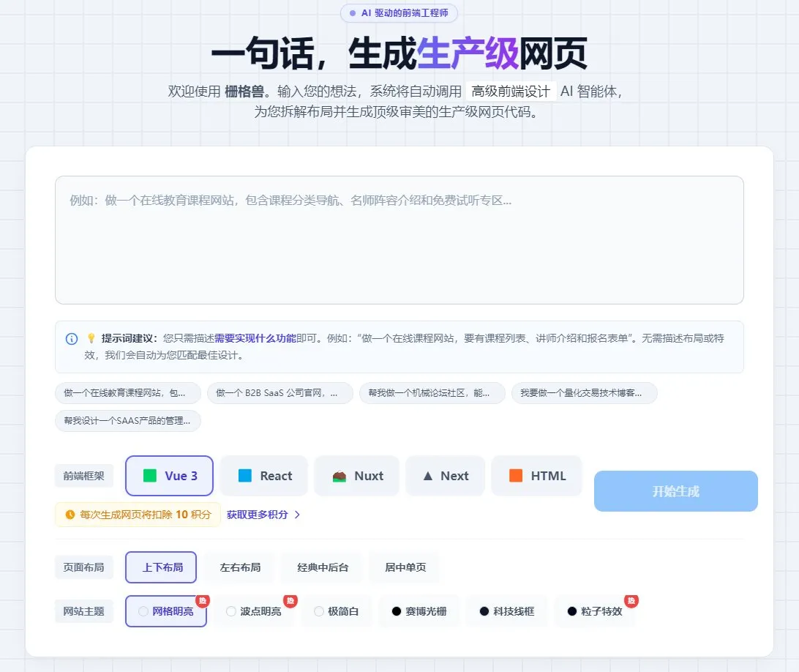Select the 帮我做一个机械论坛社区 suggestion chip
The width and height of the screenshot is (799, 672).
432,393
